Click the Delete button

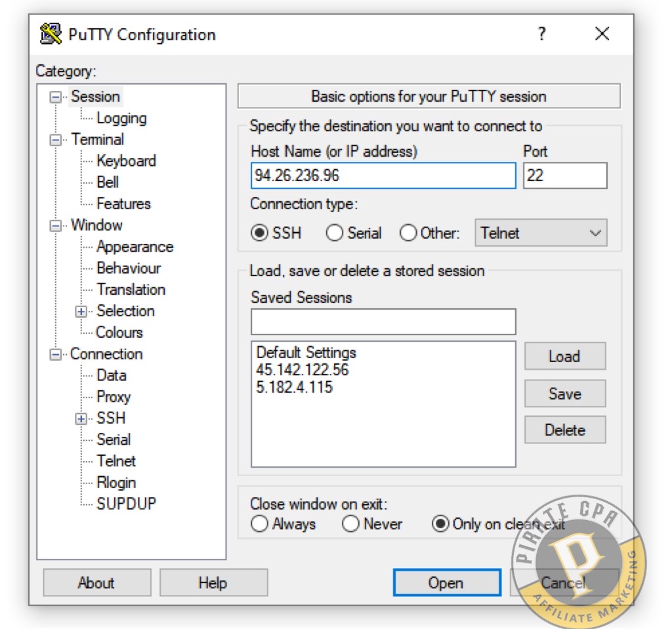pos(565,430)
